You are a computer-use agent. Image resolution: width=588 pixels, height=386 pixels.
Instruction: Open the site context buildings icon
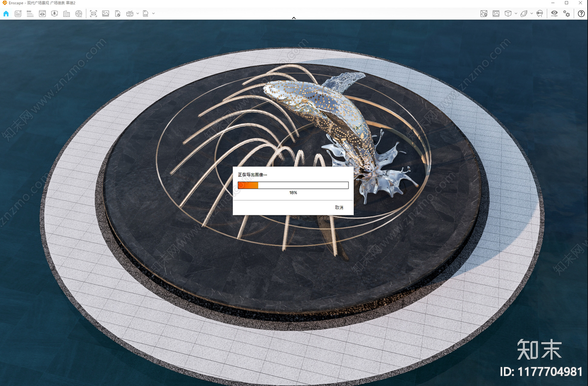(x=67, y=14)
